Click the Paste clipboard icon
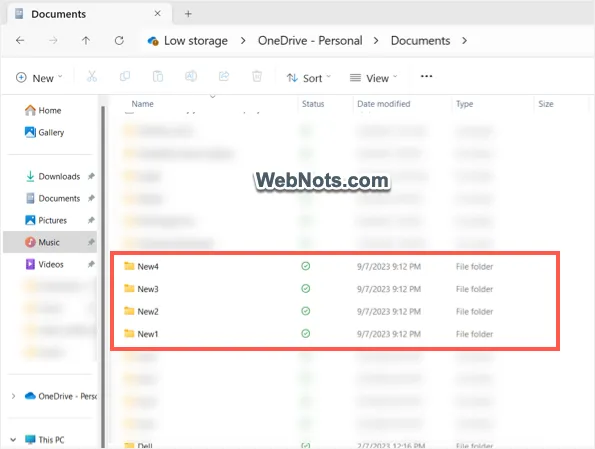595x449 pixels. 158,76
